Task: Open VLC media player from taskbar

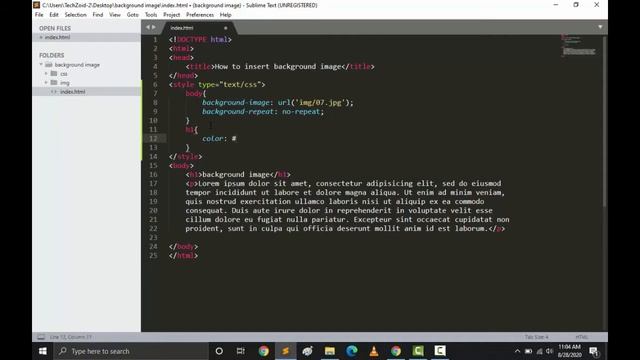Action: point(374,351)
